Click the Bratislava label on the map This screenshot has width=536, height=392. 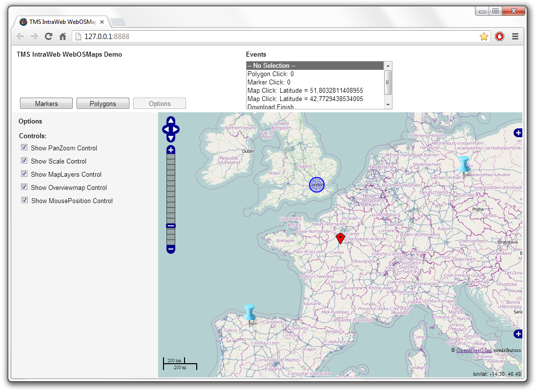pyautogui.click(x=508, y=242)
